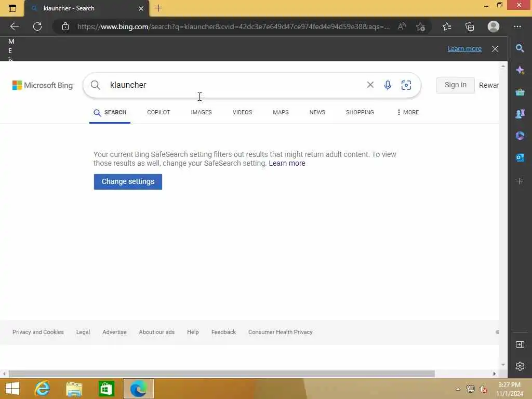Open the Help footer link
This screenshot has height=399, width=532.
click(193, 332)
